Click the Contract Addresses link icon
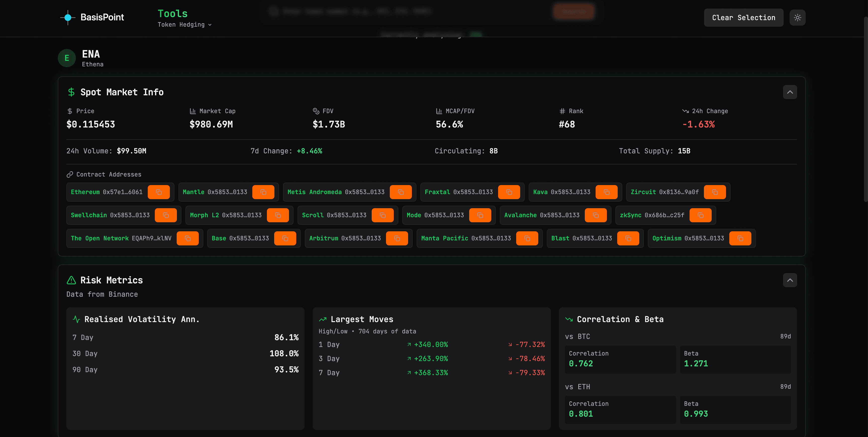 70,174
